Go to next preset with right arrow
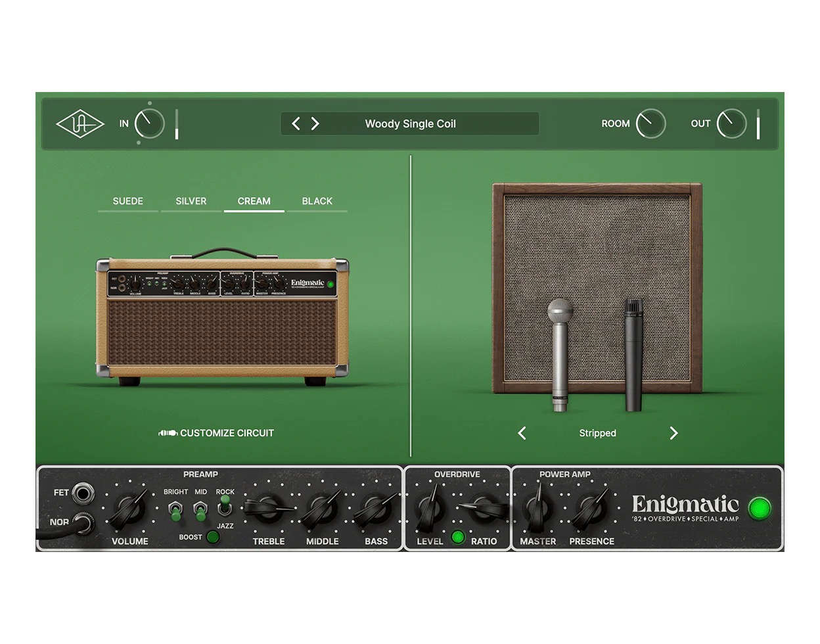The height and width of the screenshot is (644, 820). pos(315,124)
